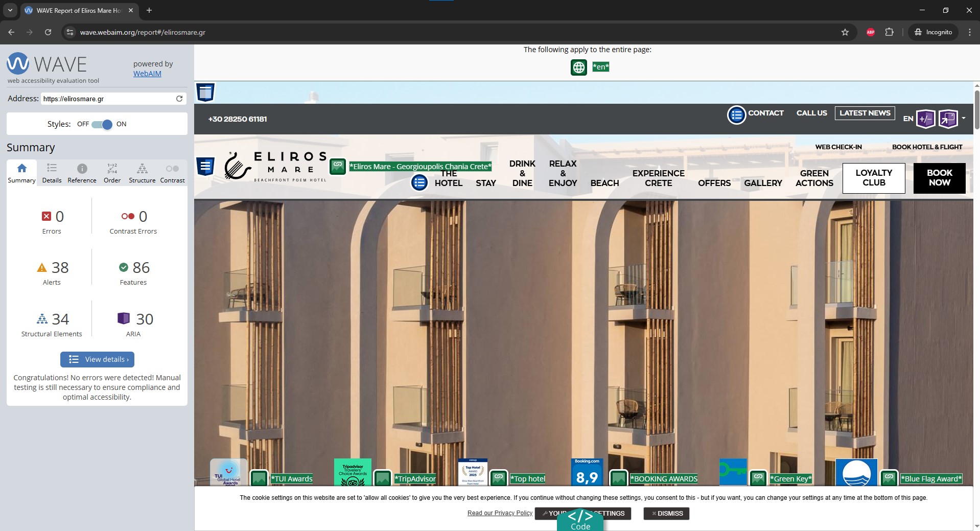Image resolution: width=980 pixels, height=531 pixels.
Task: Click the linked image icon before Top hotel
Action: (x=499, y=478)
